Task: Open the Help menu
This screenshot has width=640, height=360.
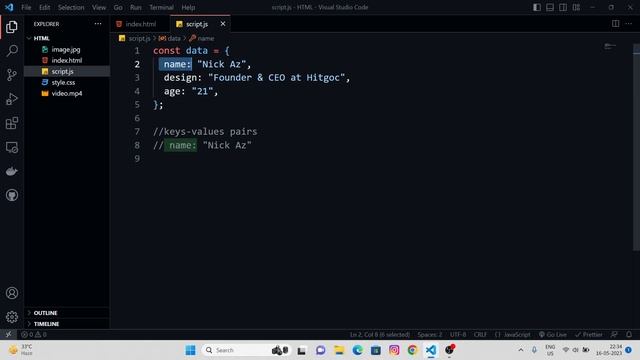Action: [x=188, y=7]
